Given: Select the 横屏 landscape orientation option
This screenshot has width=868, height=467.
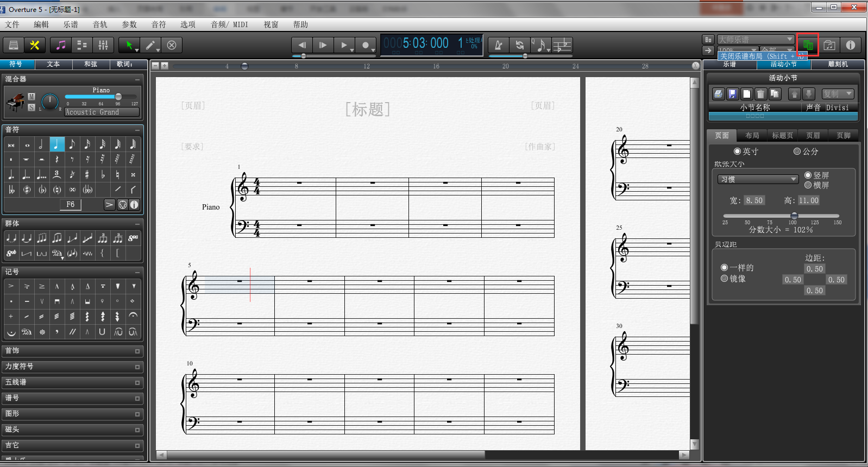Looking at the screenshot, I should coord(808,185).
